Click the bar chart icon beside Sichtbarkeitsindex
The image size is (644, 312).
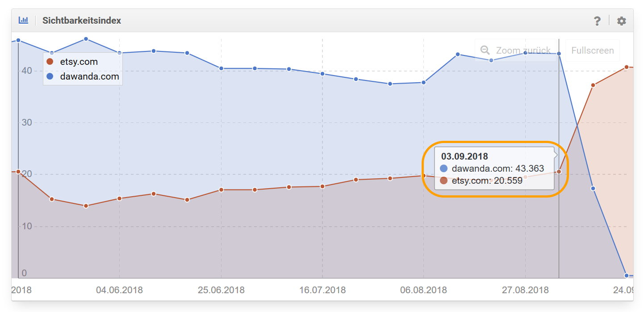[23, 21]
